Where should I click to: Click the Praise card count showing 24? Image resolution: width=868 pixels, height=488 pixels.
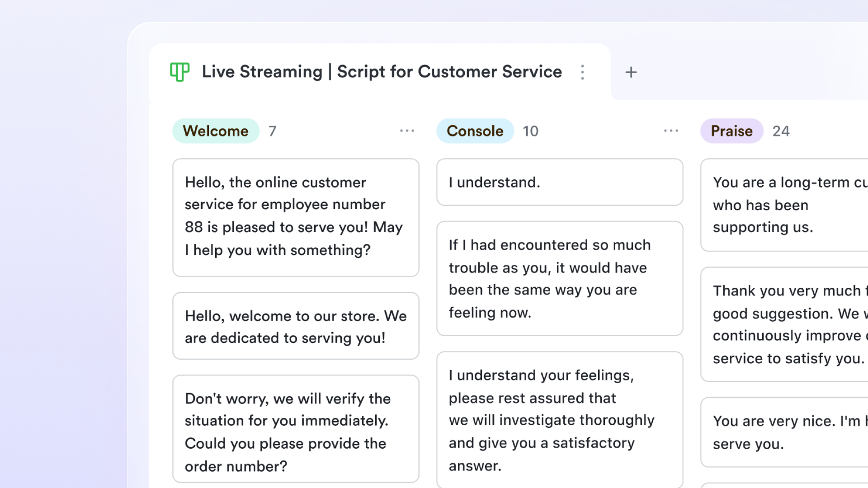(x=782, y=131)
